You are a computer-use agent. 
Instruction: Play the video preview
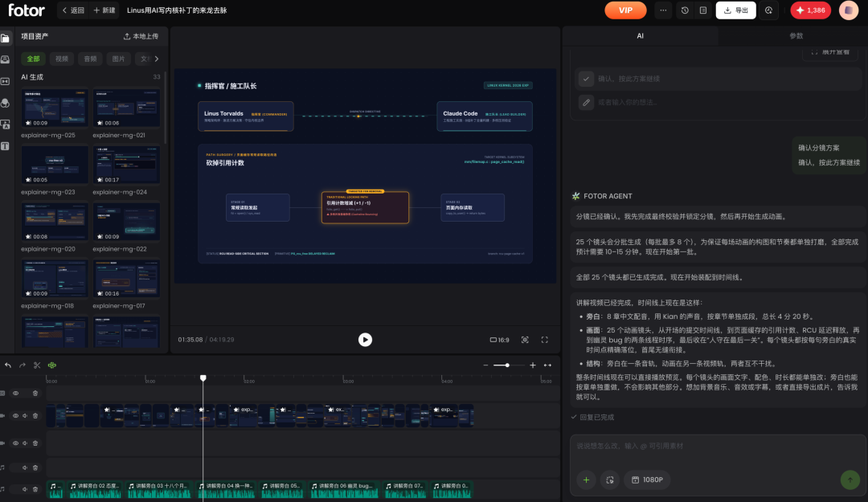365,340
